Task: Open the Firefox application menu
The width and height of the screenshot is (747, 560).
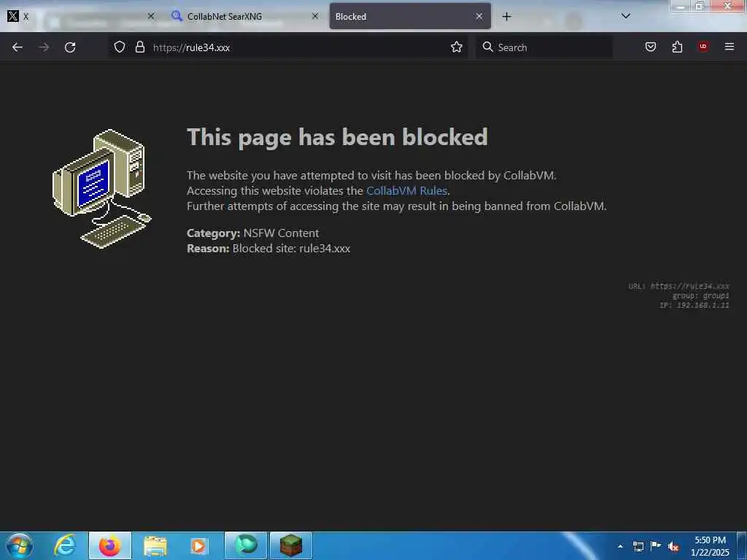Action: [x=729, y=47]
